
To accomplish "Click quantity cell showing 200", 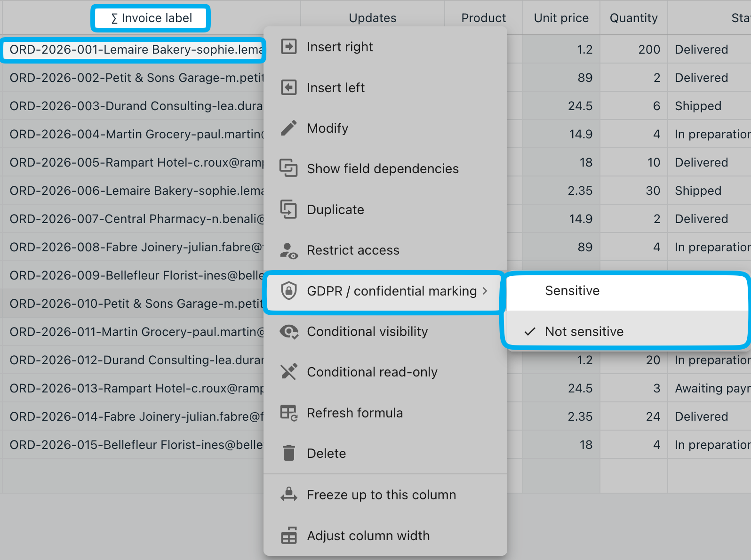I will (633, 49).
